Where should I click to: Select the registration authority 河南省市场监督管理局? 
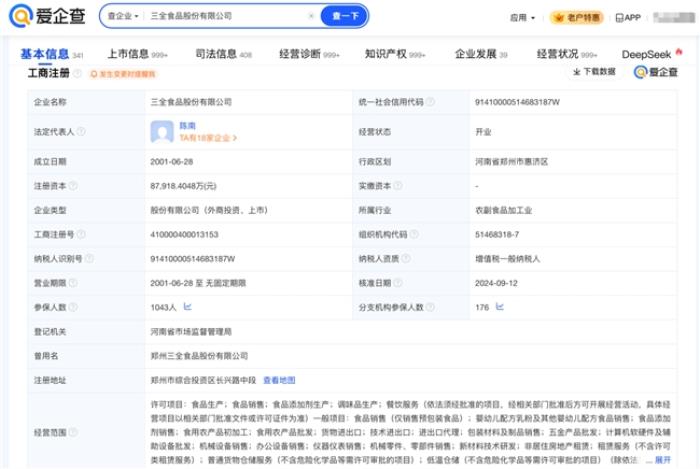[x=191, y=332]
